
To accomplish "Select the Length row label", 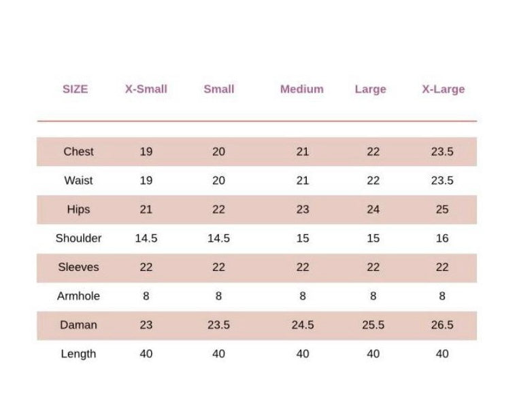I will tap(78, 354).
